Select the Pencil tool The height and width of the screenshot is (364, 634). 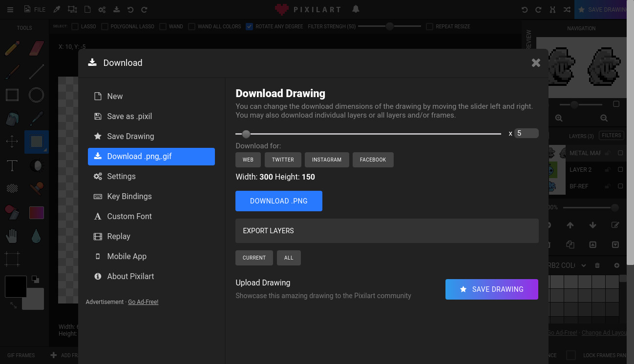[x=12, y=48]
